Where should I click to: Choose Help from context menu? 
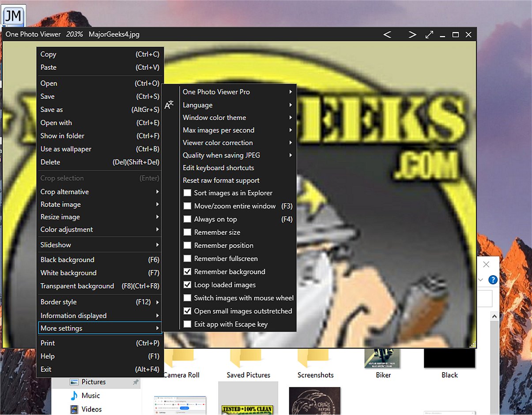100,356
